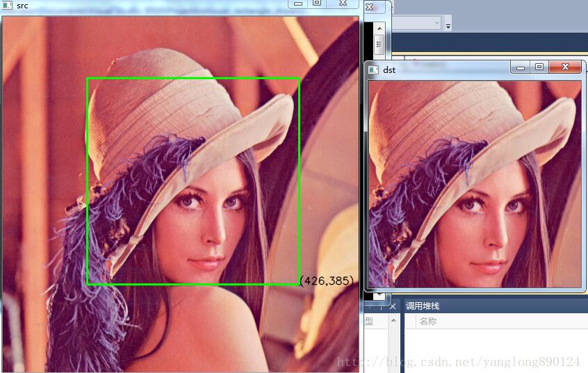The height and width of the screenshot is (373, 588).
Task: Minimize the dst image window
Action: click(521, 67)
